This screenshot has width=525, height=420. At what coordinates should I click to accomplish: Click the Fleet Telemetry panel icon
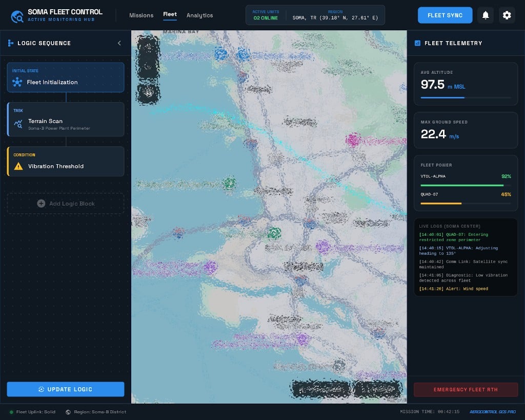coord(417,43)
